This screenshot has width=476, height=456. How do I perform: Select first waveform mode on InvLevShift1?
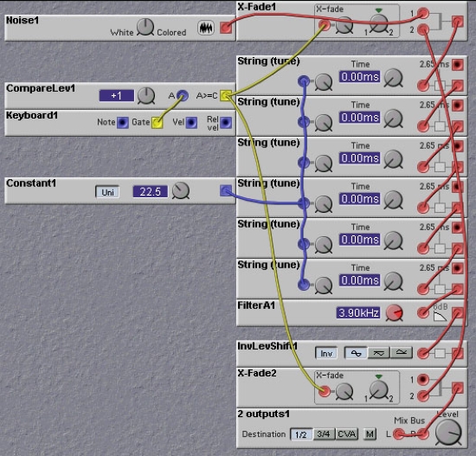(356, 353)
